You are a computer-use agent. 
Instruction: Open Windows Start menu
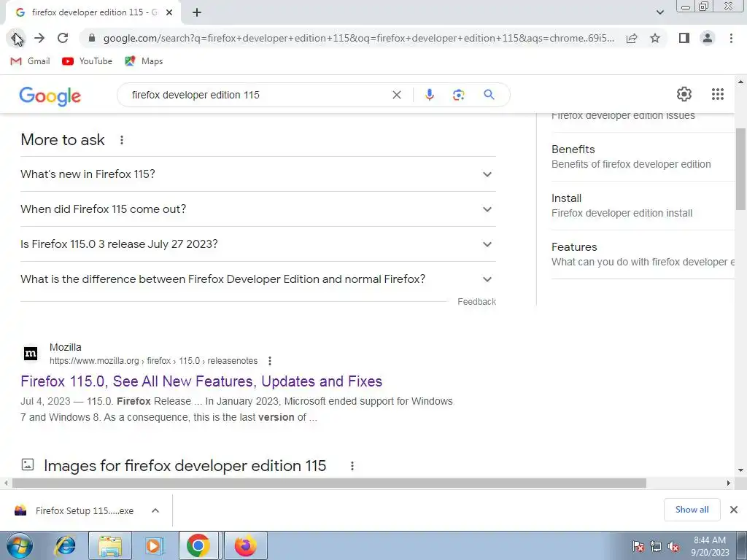point(20,545)
